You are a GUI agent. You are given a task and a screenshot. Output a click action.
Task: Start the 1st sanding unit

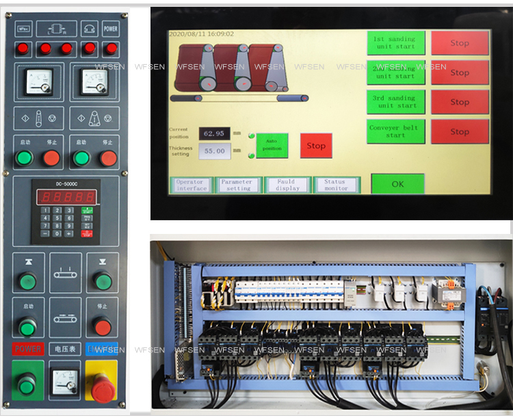coord(395,43)
